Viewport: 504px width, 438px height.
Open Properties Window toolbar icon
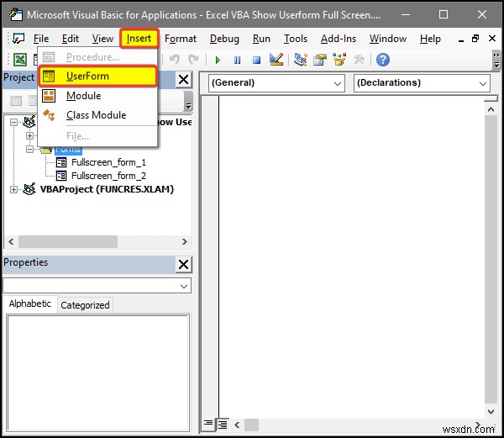[320, 60]
